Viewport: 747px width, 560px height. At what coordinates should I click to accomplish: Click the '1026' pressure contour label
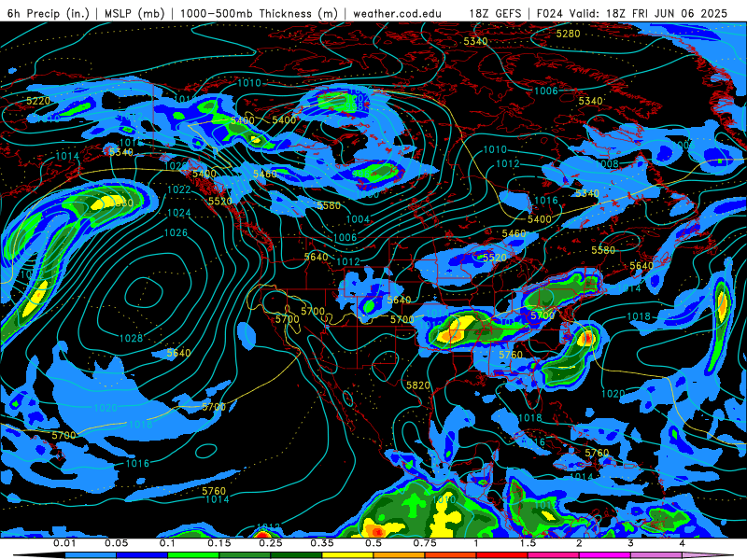click(x=176, y=232)
